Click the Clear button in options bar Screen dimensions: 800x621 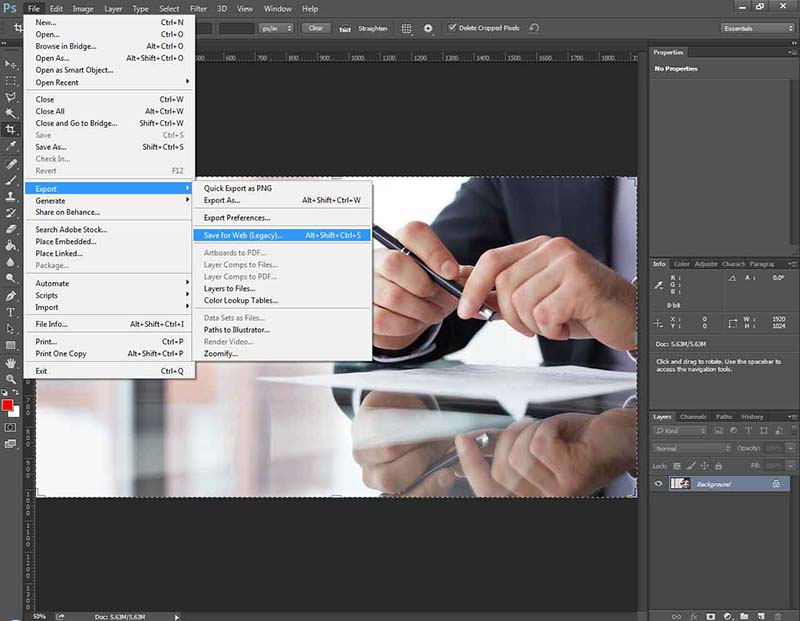pyautogui.click(x=316, y=28)
